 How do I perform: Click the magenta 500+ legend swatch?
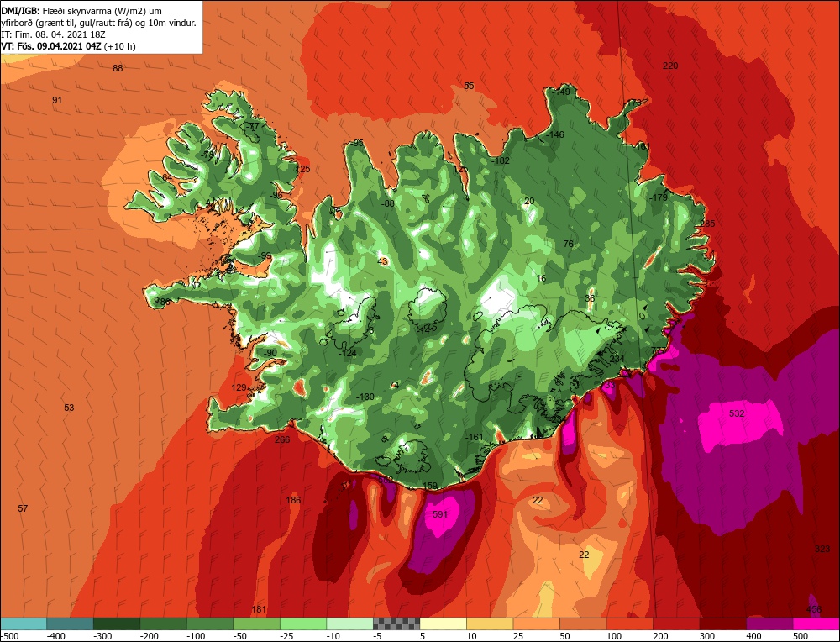click(x=816, y=624)
